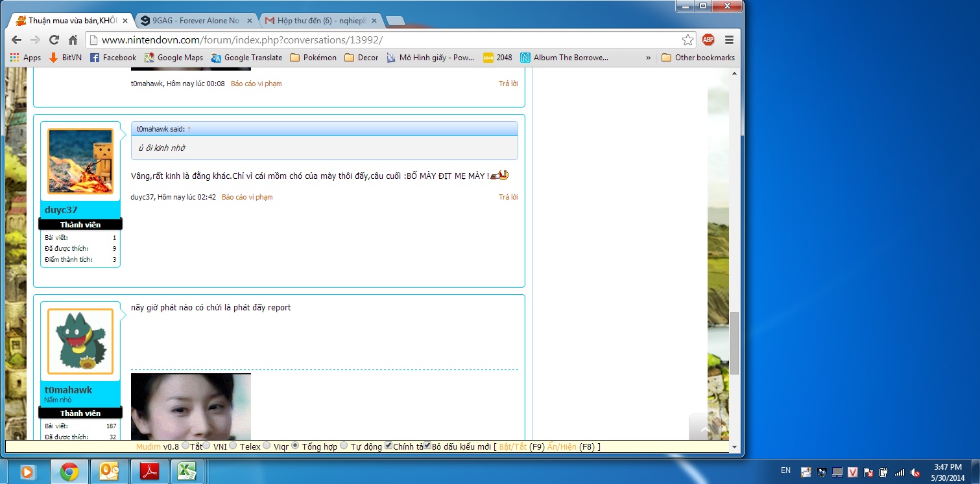Open the Chrome hamburger menu

729,40
